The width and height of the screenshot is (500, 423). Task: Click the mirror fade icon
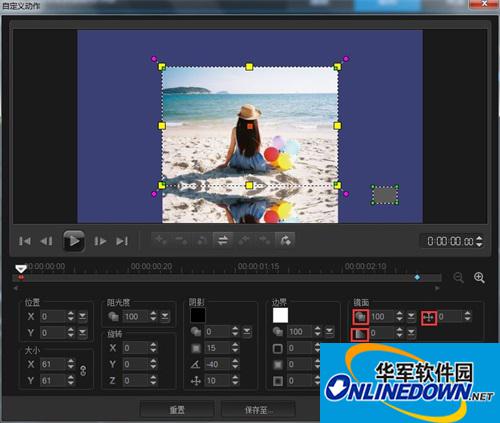(x=360, y=334)
